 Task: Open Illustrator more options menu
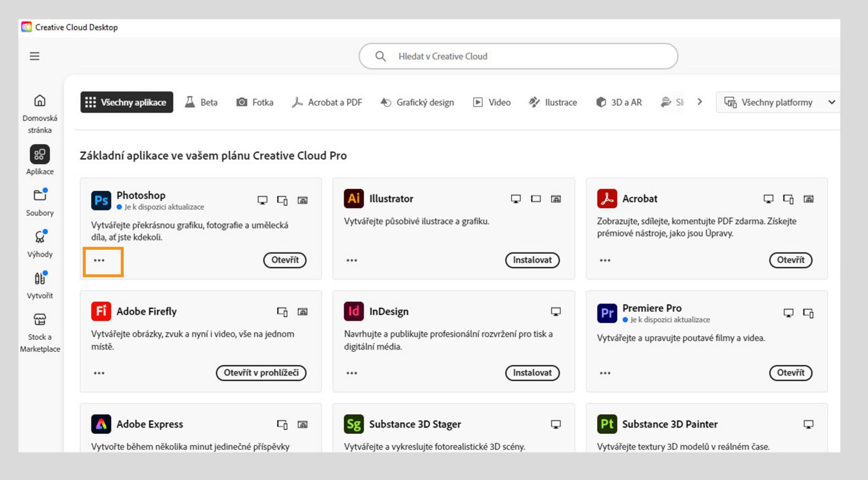click(352, 261)
